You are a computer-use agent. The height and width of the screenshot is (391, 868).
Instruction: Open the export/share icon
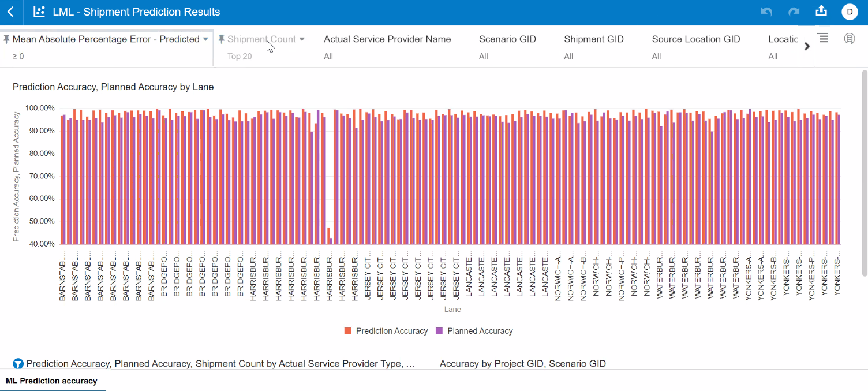point(821,12)
